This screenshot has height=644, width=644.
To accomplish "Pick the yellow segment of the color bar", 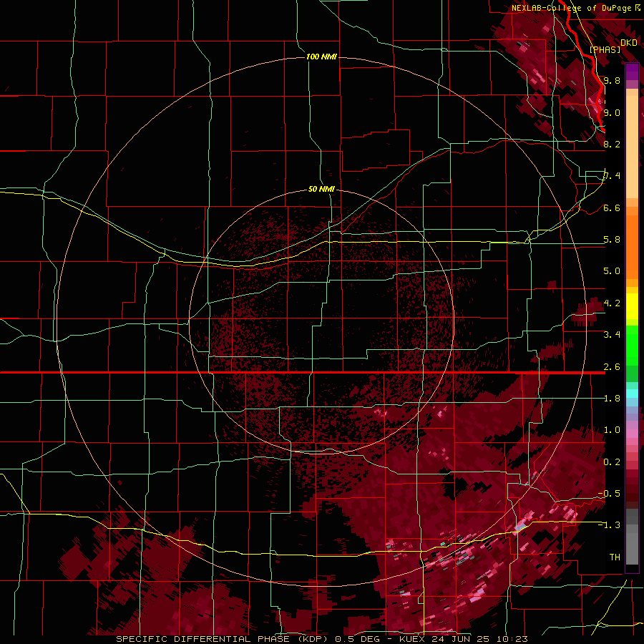I will click(632, 306).
